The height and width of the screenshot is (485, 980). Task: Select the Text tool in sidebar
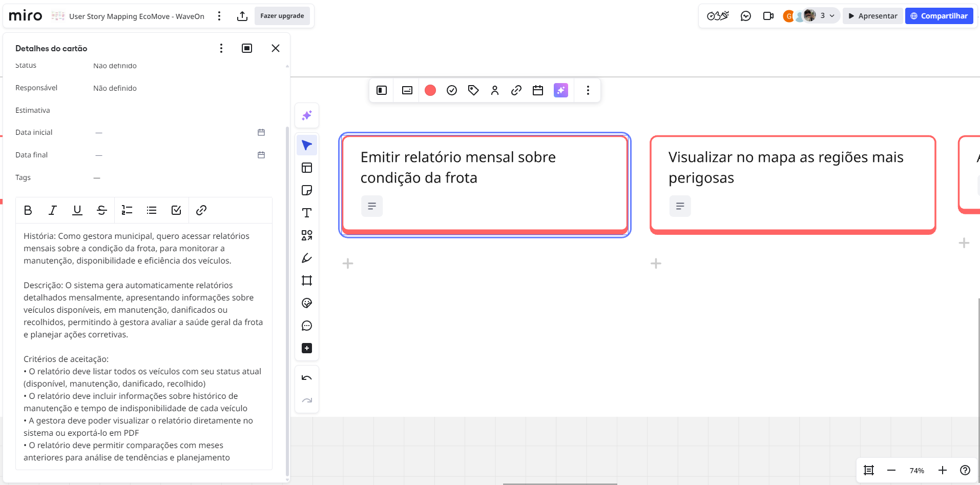[x=307, y=213]
